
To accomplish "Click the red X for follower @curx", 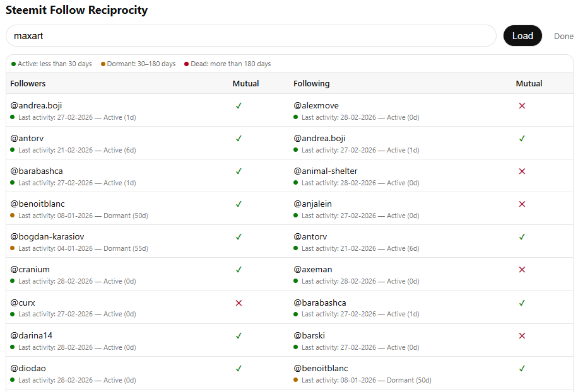I will 239,303.
